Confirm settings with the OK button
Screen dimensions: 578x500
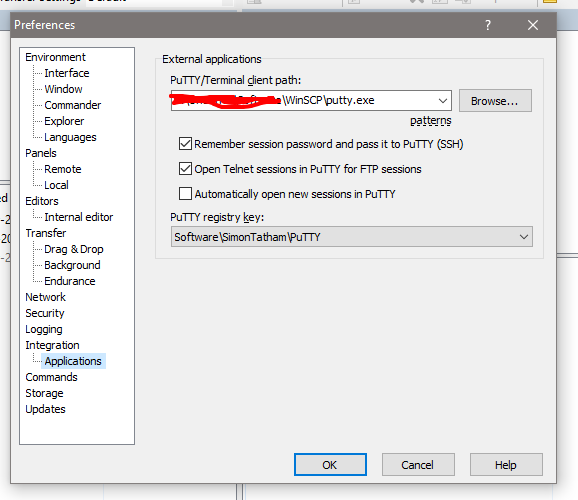pos(330,465)
